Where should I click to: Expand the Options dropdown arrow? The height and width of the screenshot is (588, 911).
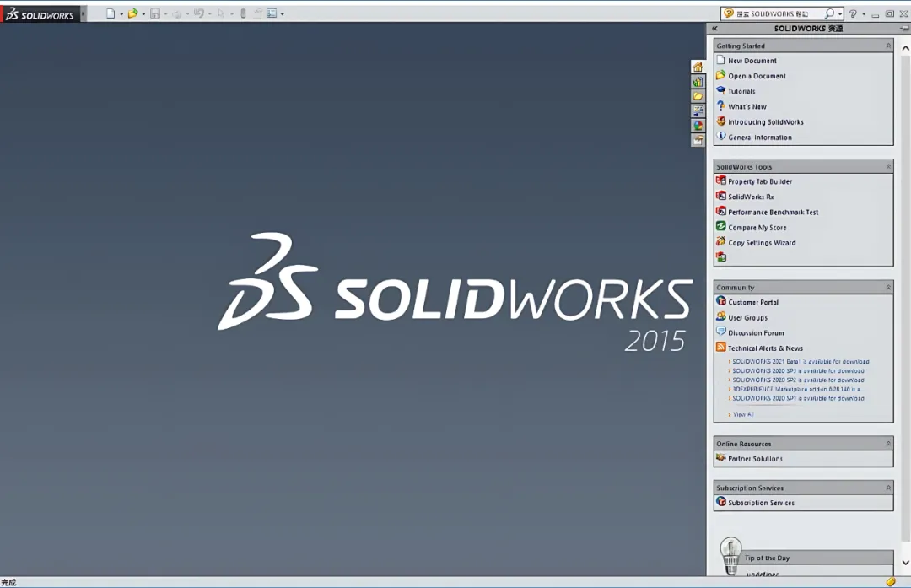point(283,14)
